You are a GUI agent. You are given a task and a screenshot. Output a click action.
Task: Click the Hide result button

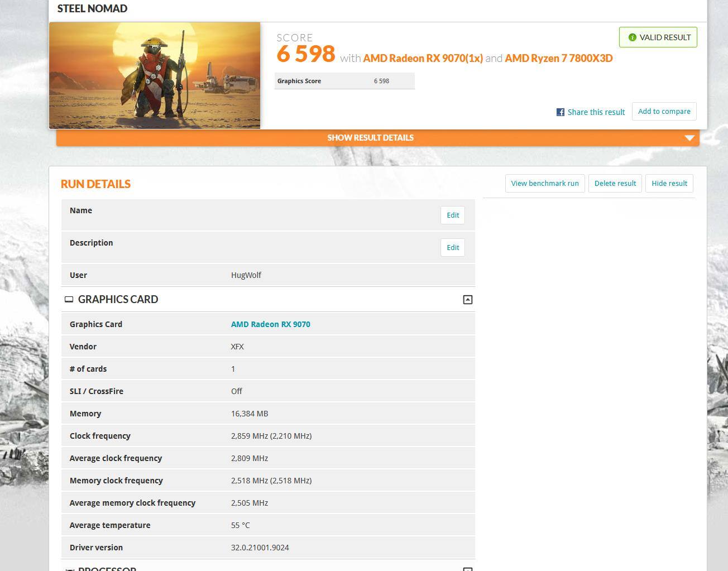pyautogui.click(x=669, y=184)
